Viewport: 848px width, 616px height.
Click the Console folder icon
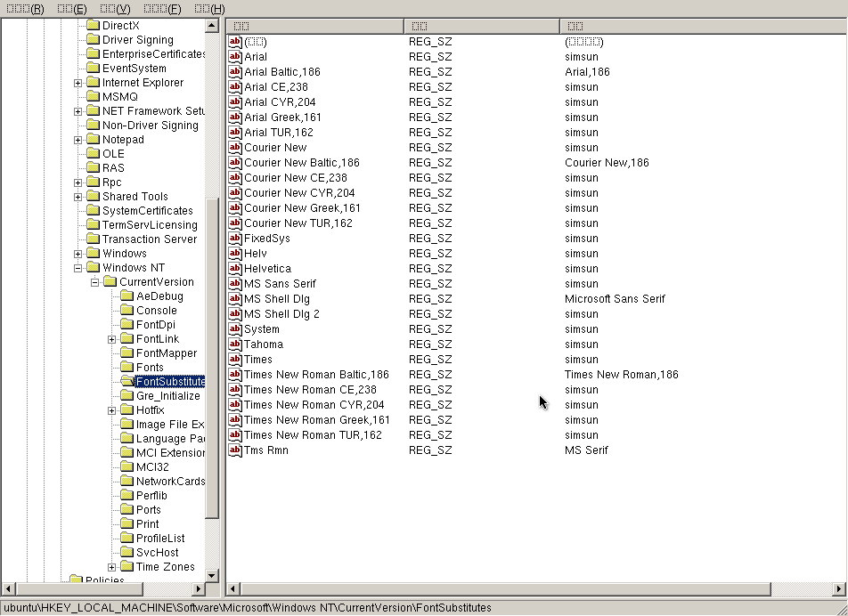pyautogui.click(x=127, y=310)
